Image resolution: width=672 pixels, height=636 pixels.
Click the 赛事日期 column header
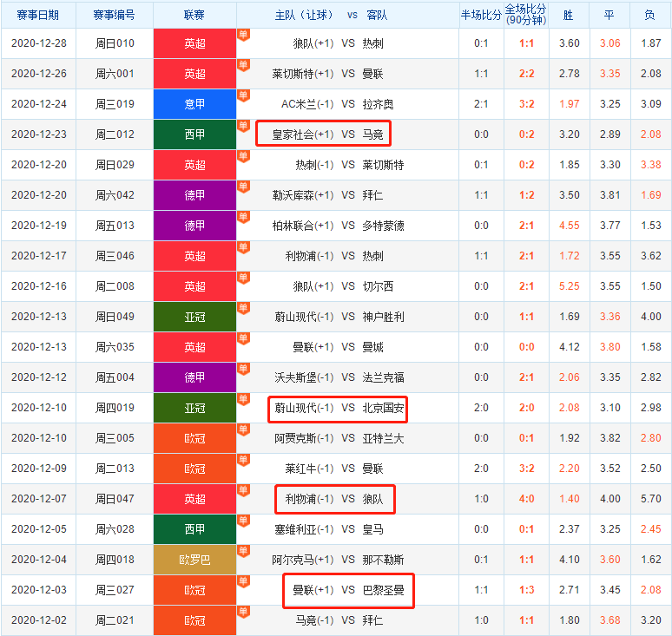coord(38,15)
